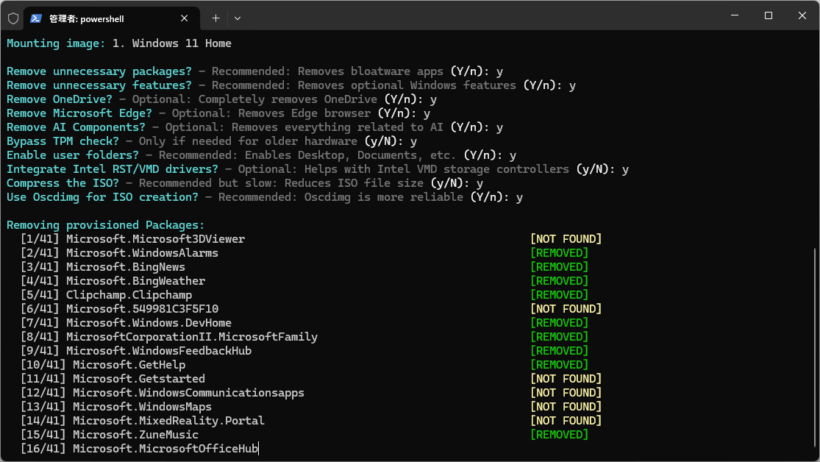Click 'Remove unnecessary packages?' prompt text
820x462 pixels.
pyautogui.click(x=99, y=71)
